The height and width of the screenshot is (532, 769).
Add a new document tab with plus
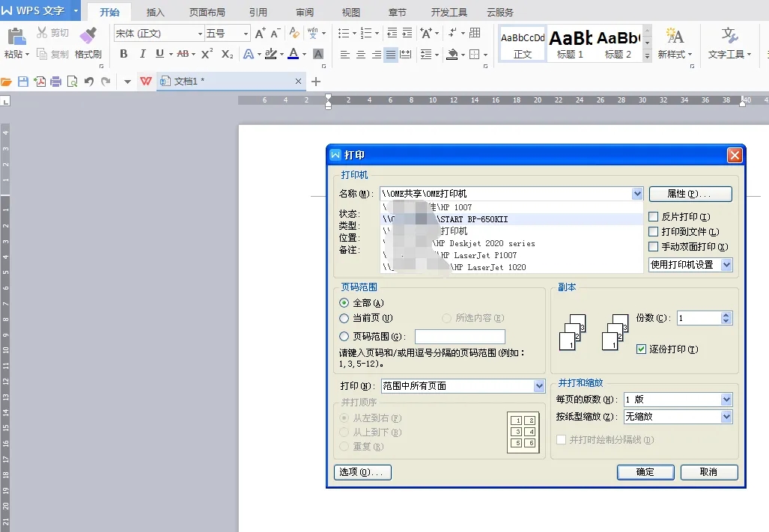(x=316, y=82)
